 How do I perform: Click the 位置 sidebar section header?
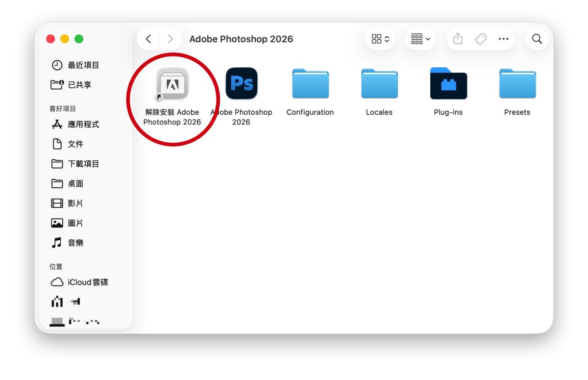coord(56,267)
